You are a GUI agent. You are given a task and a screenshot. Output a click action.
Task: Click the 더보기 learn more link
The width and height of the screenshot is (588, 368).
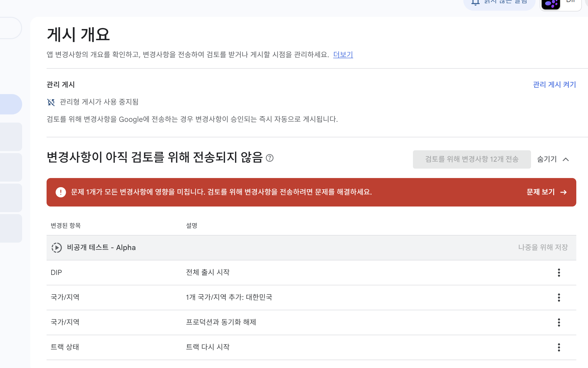tap(343, 55)
